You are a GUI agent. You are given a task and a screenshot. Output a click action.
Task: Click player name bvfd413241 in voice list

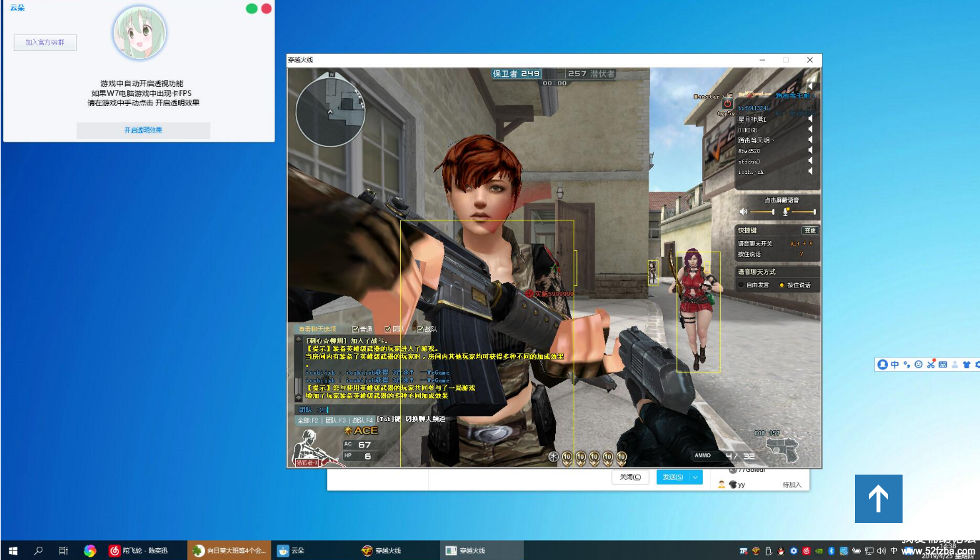754,108
